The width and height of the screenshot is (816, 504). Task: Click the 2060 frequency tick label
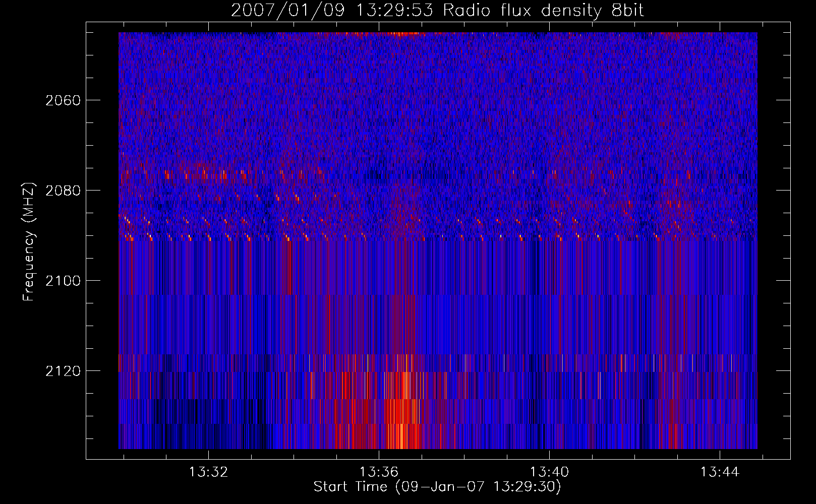[63, 100]
